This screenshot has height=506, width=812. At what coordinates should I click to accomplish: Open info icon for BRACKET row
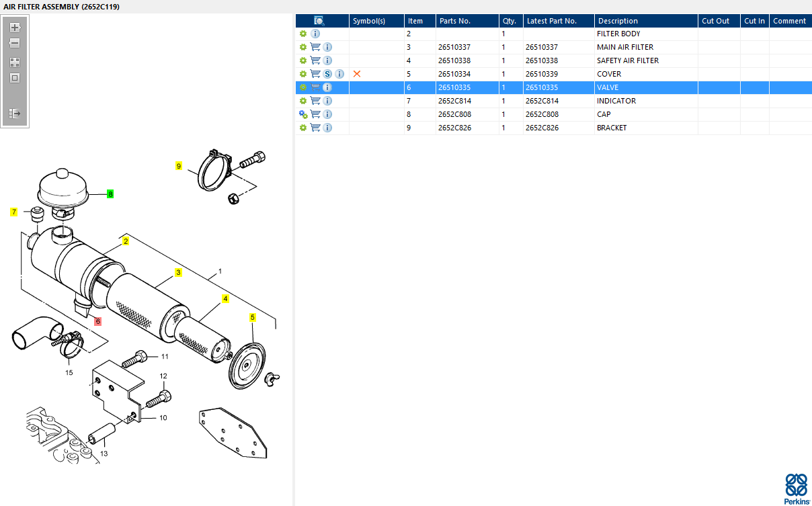pos(327,128)
